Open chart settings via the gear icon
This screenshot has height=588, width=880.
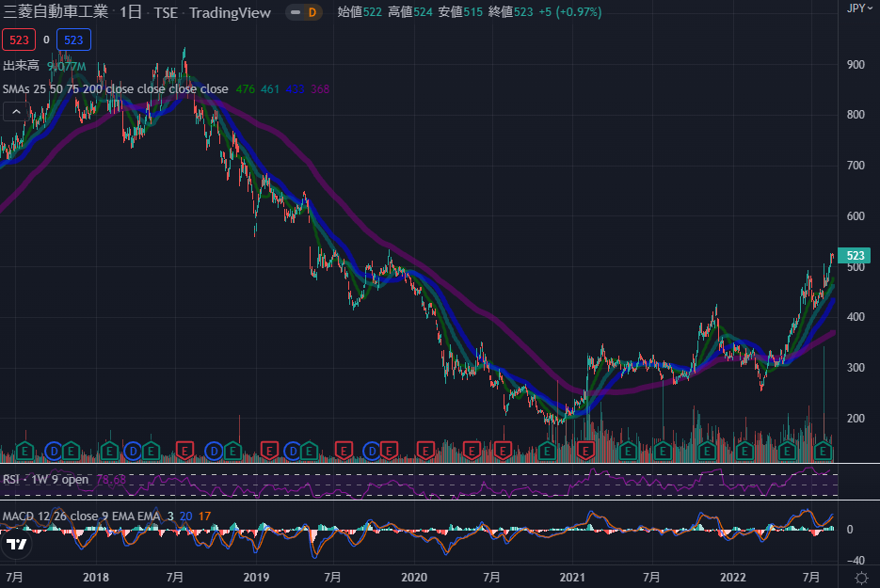coord(861,578)
